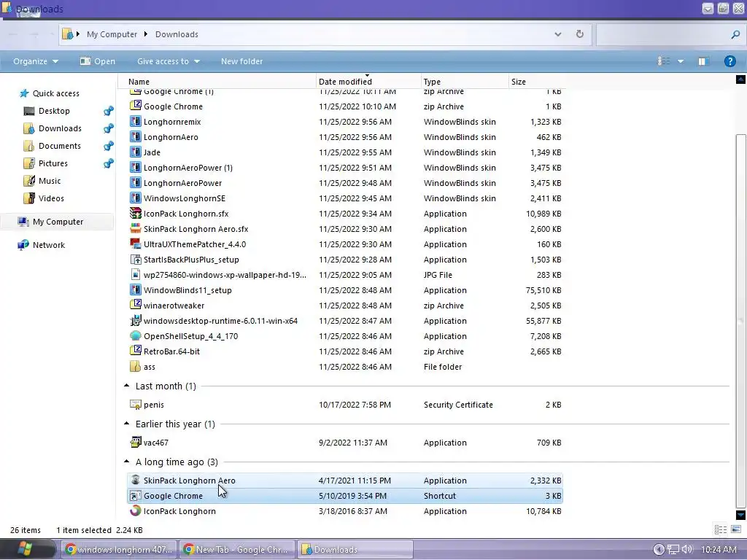Click the view layout icon in toolbar
This screenshot has width=747, height=560.
664,61
